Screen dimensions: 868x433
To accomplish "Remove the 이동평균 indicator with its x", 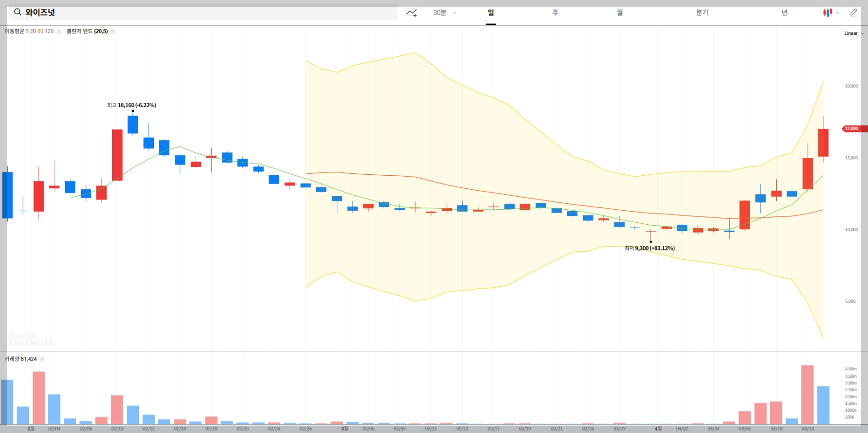I will tap(59, 31).
